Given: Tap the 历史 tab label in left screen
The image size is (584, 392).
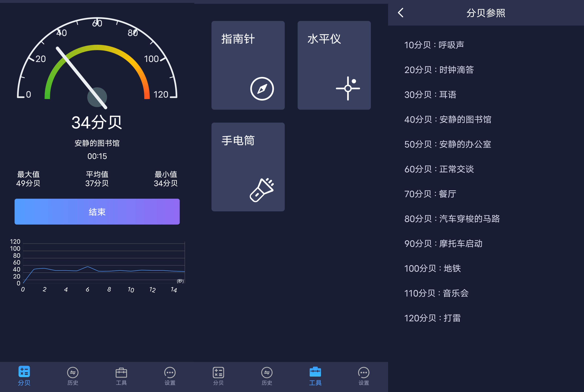Looking at the screenshot, I should tap(73, 383).
